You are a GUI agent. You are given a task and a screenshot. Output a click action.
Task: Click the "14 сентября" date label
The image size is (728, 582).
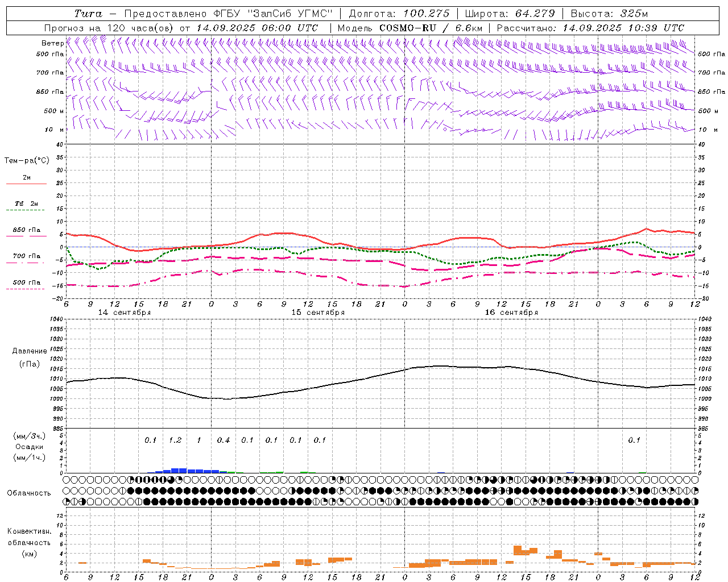point(125,313)
